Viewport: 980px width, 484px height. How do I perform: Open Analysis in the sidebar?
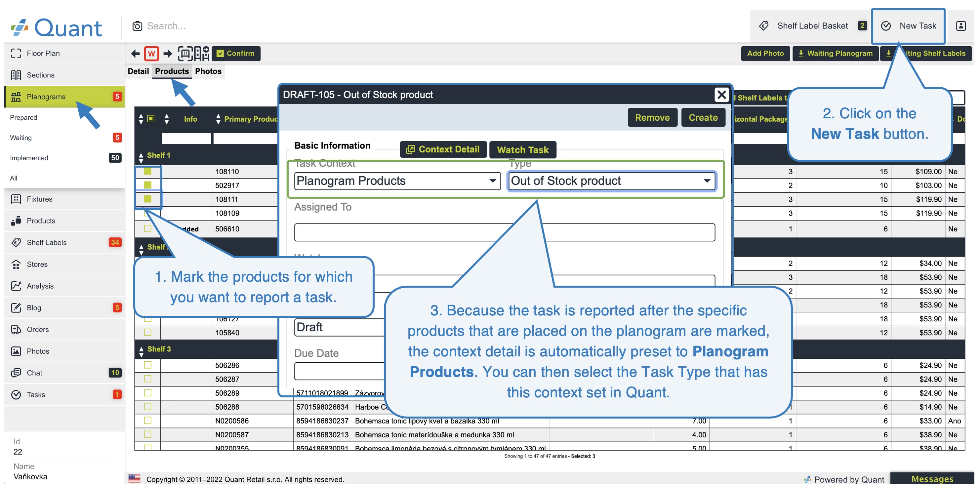(x=64, y=286)
